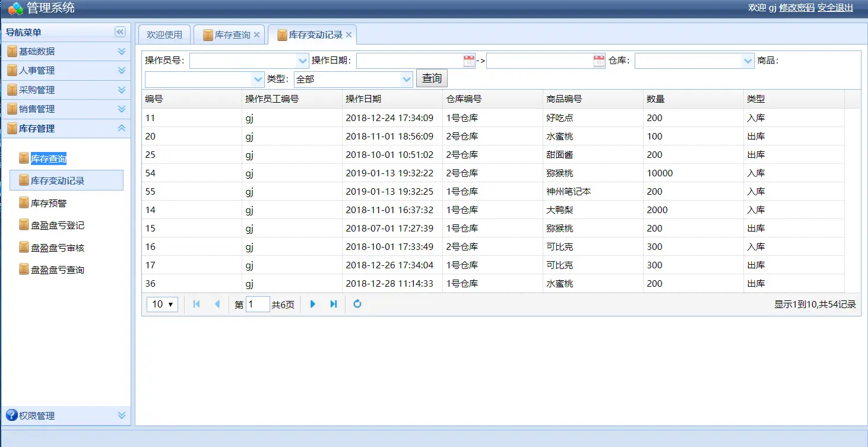Select the row dated 2018-11-01 18:56:09

pos(493,136)
